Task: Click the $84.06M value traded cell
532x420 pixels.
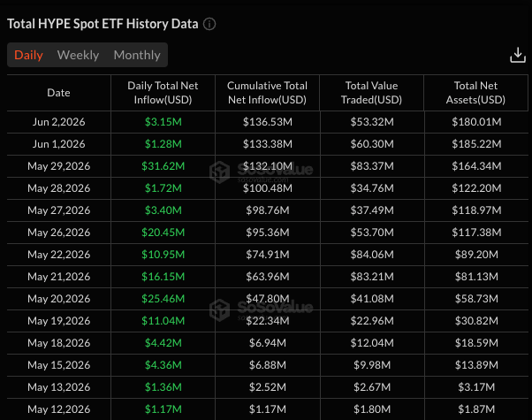Action: click(x=372, y=255)
